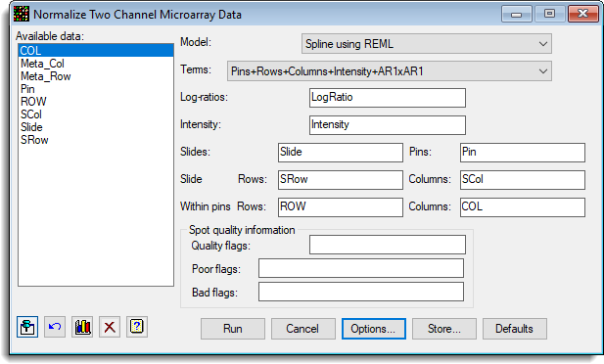The width and height of the screenshot is (604, 364).
Task: Click the Cancel button
Action: 302,329
